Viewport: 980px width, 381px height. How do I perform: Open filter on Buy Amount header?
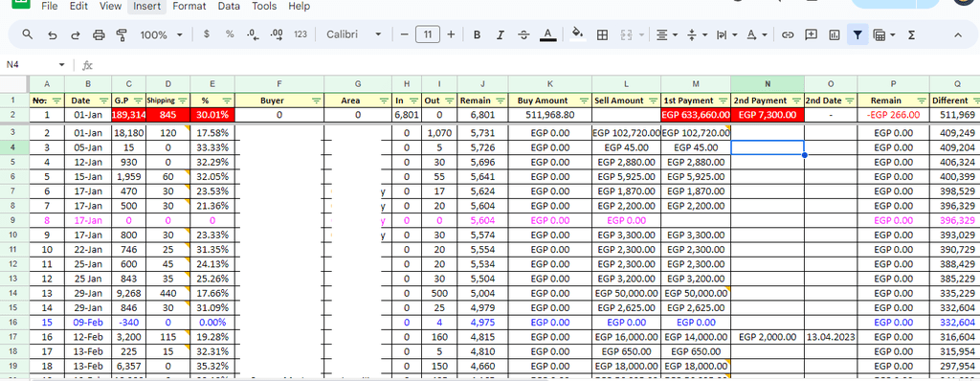point(584,101)
